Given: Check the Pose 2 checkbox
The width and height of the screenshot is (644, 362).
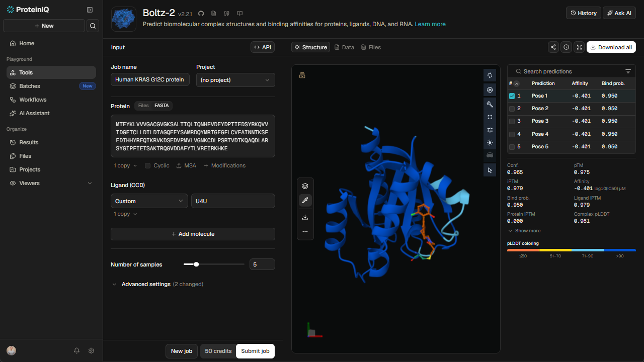Looking at the screenshot, I should 512,109.
